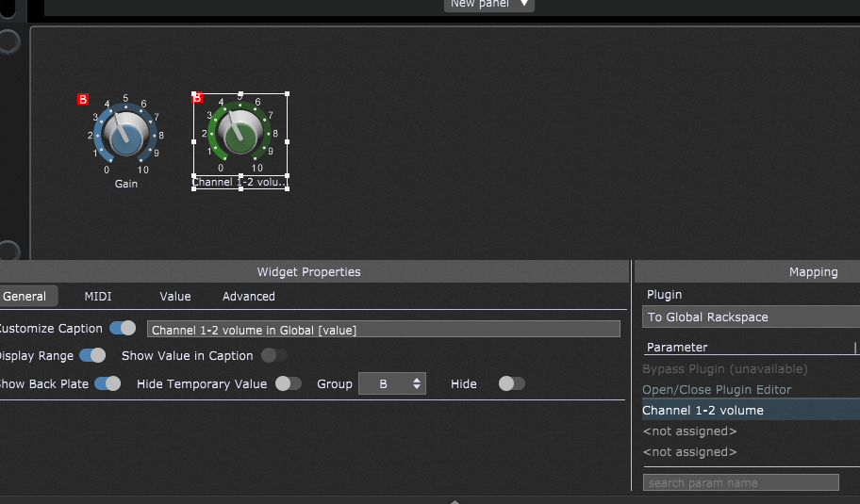Click the red B badge on Gain knob
The width and height of the screenshot is (860, 504).
tap(83, 99)
